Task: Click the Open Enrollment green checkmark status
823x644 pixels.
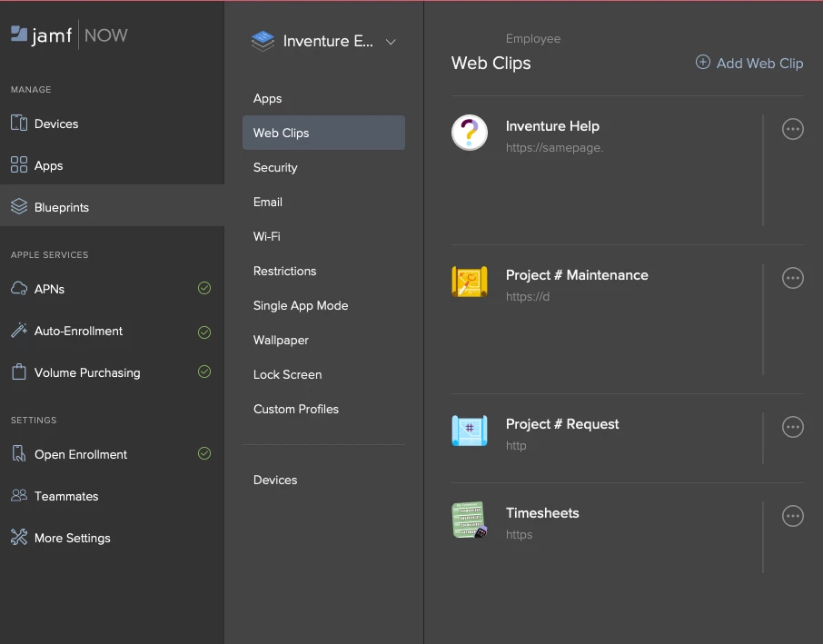Action: pos(204,453)
